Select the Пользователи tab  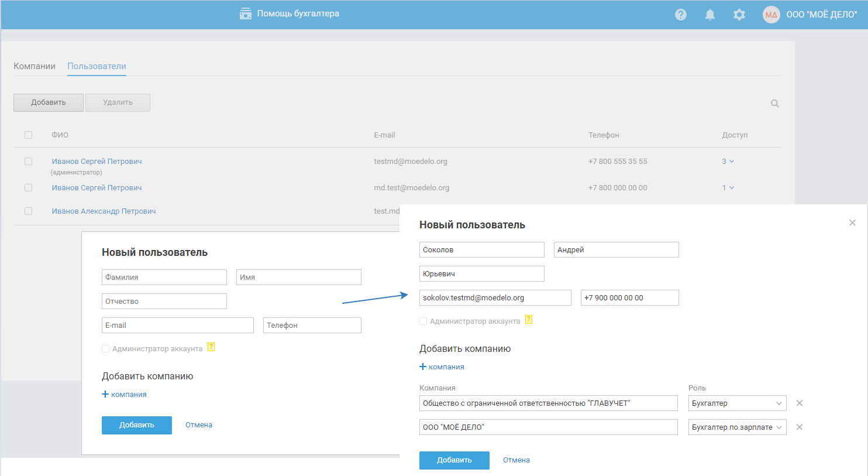(97, 66)
